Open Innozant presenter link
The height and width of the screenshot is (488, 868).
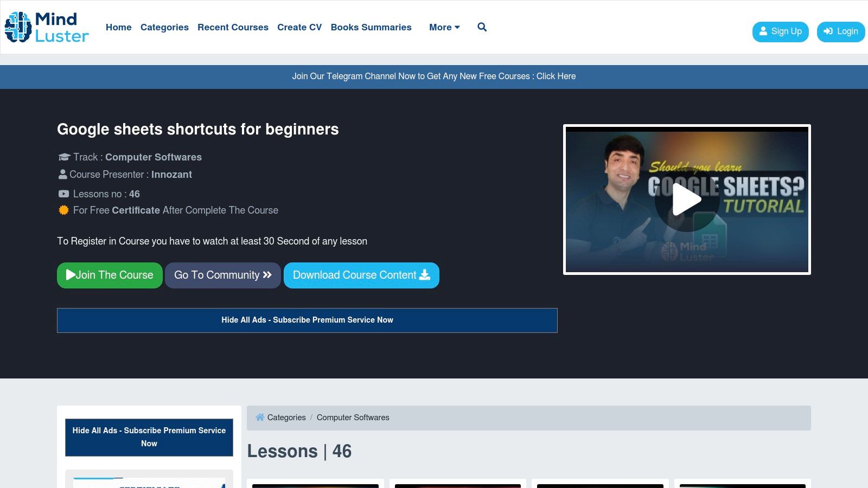(x=171, y=175)
